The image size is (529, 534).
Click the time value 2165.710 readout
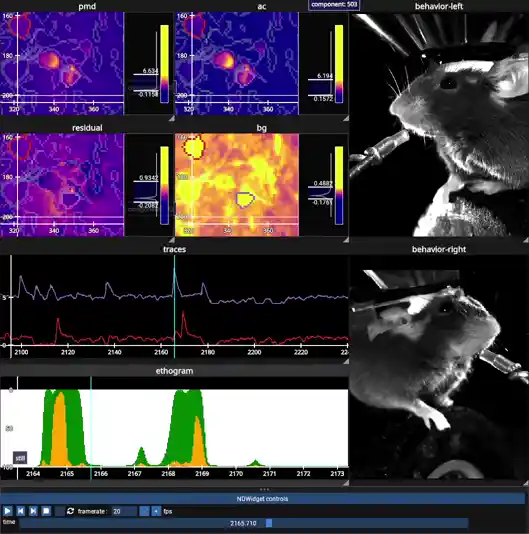click(x=243, y=523)
